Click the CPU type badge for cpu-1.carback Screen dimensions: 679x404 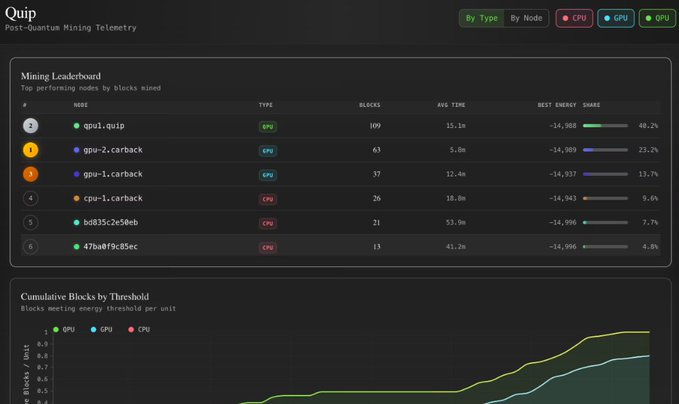(x=268, y=199)
